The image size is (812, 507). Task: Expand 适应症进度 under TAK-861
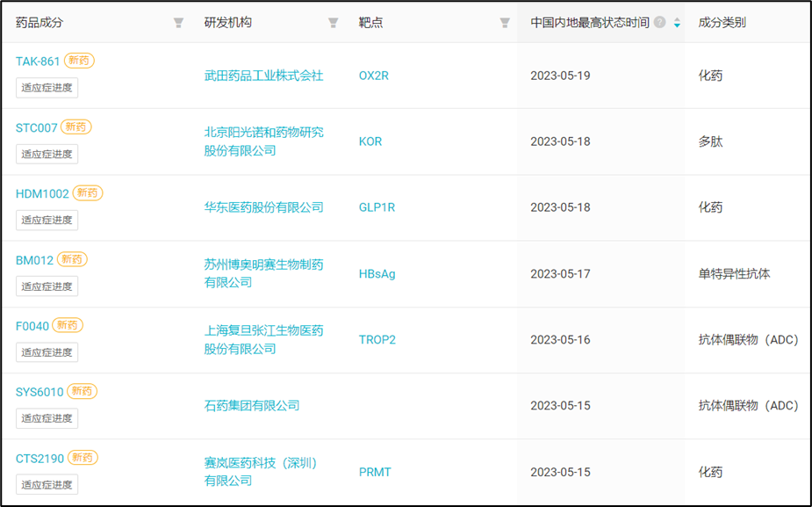(x=47, y=88)
